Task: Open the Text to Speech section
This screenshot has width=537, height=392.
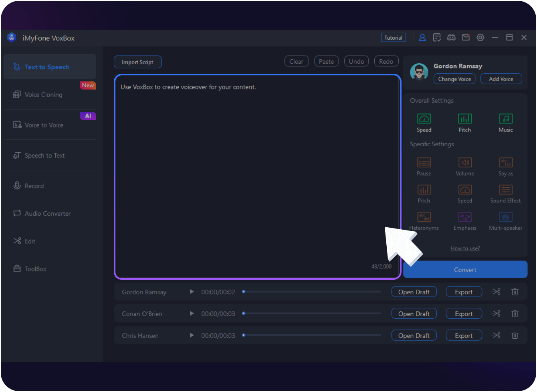Action: tap(50, 67)
